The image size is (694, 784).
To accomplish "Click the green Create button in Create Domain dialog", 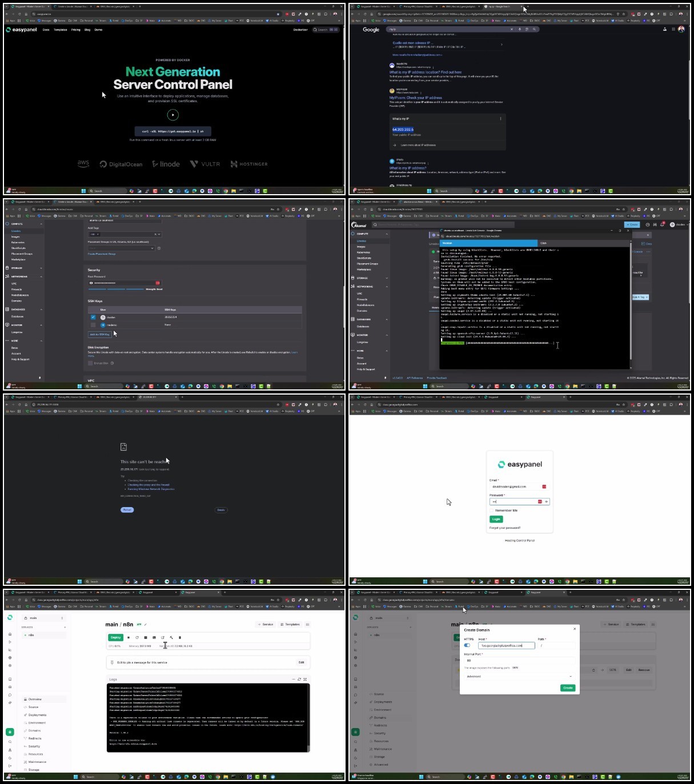I will tap(568, 687).
